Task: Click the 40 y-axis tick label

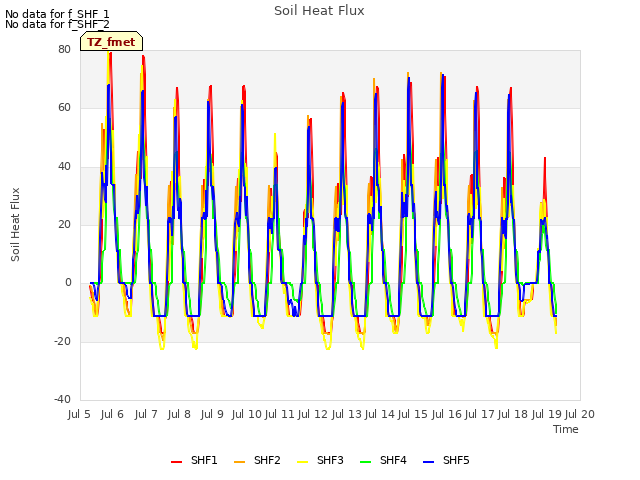Action: [64, 166]
